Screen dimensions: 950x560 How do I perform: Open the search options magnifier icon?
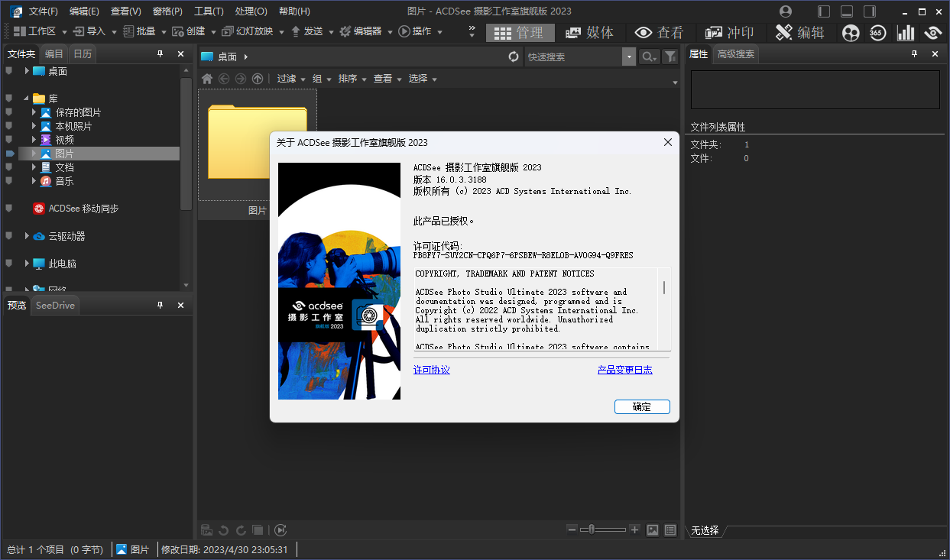(x=649, y=57)
